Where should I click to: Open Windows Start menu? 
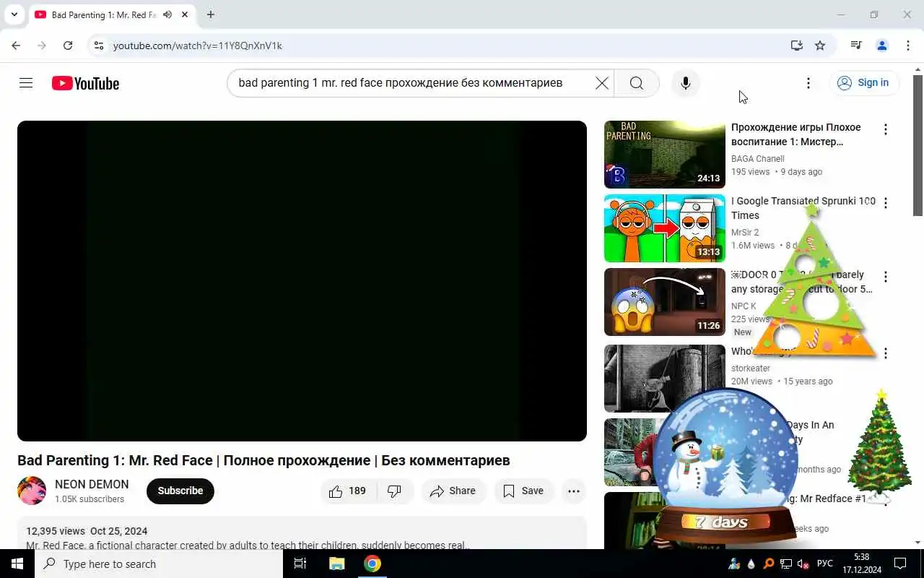17,564
